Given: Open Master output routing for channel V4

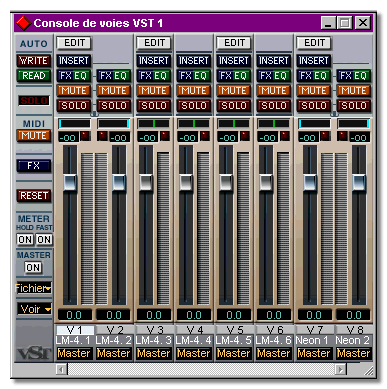Looking at the screenshot, I should click(194, 353).
